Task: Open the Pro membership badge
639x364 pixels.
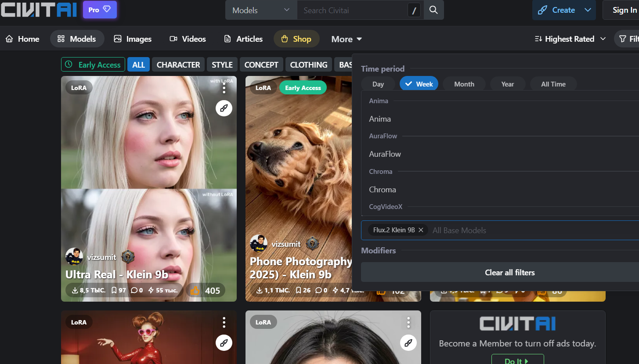Action: pyautogui.click(x=100, y=10)
